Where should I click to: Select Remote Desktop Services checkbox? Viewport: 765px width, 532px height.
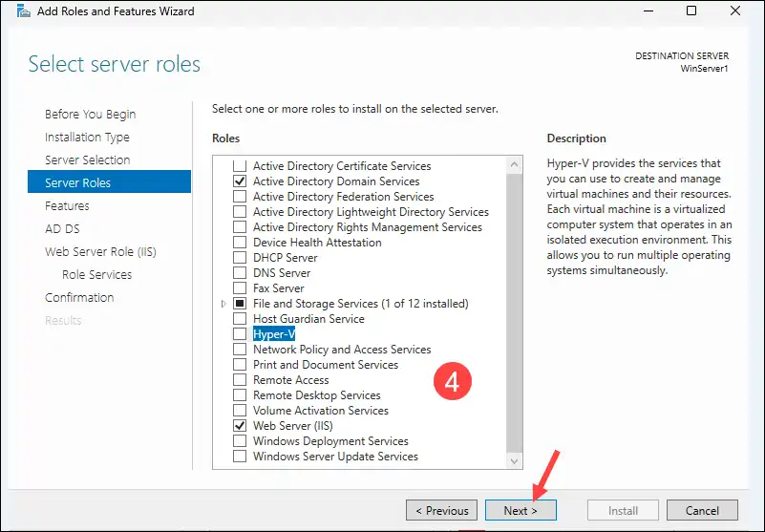(240, 395)
